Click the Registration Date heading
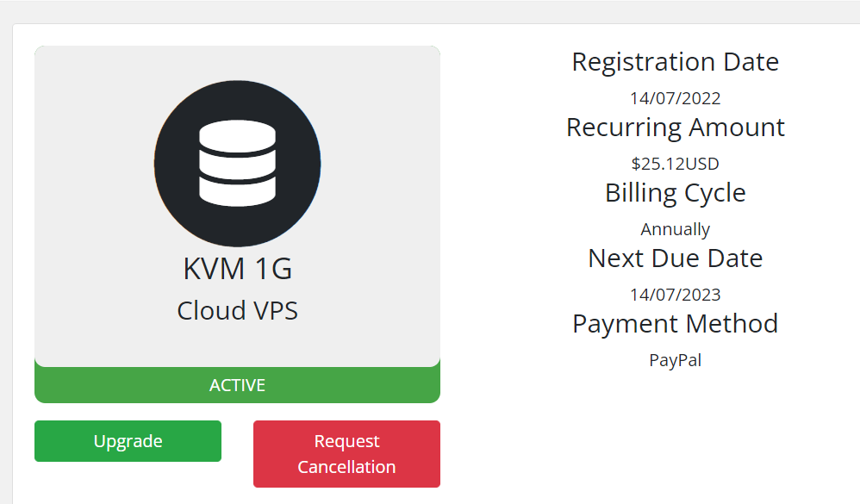The width and height of the screenshot is (860, 504). 676,62
